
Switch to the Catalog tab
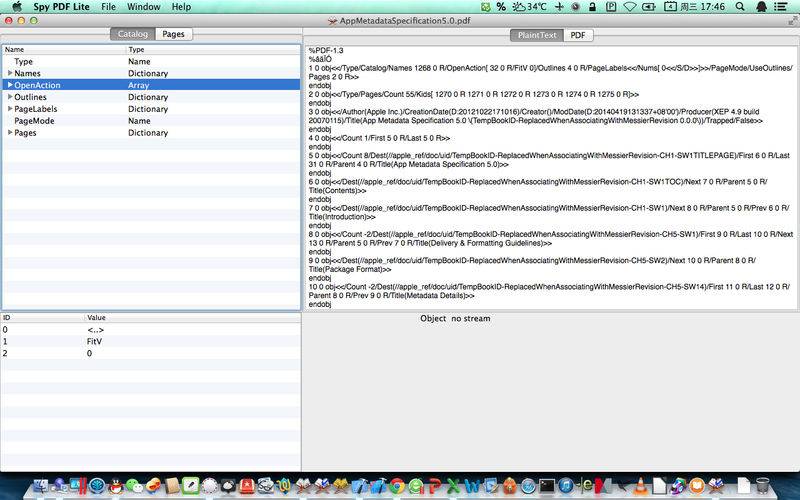pos(133,34)
